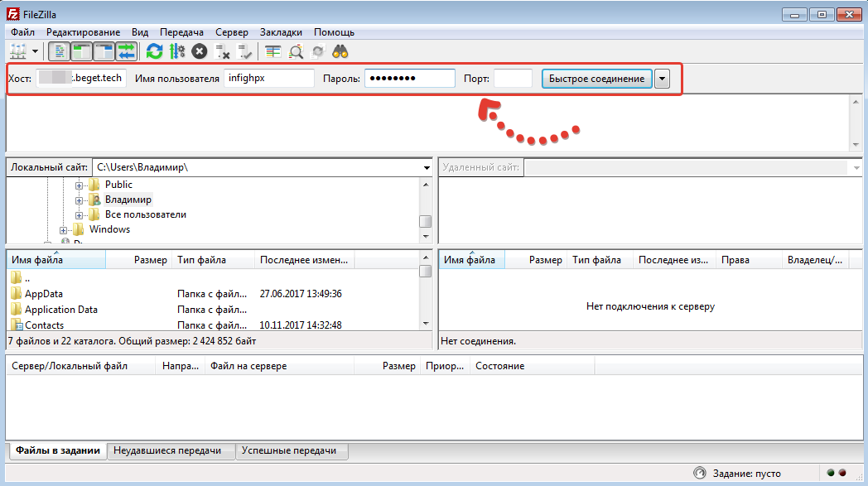Open the Quick connect history dropdown arrow

(x=662, y=79)
